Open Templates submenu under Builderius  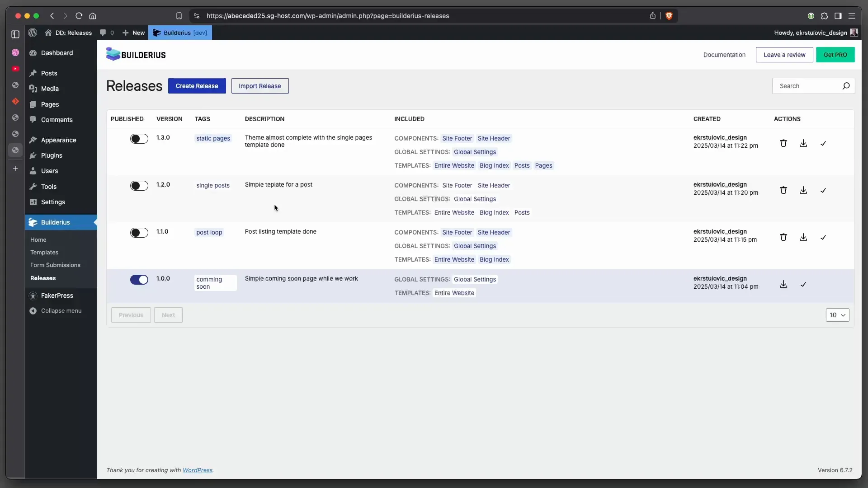click(x=44, y=252)
